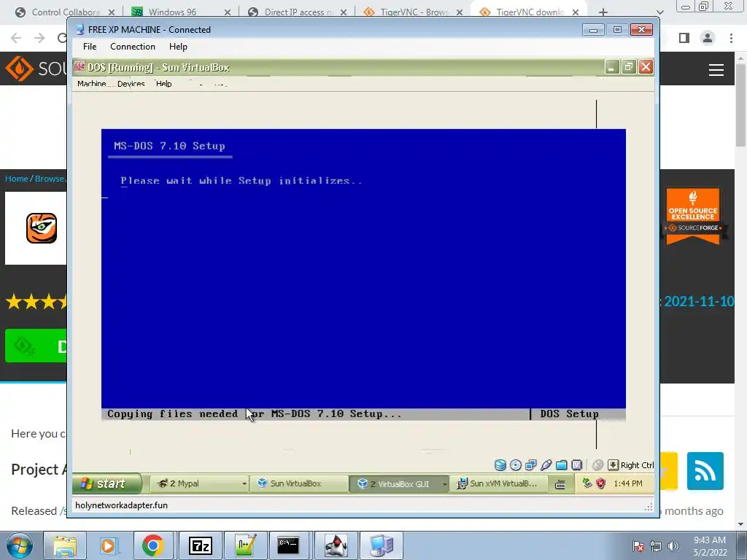The image size is (747, 560).
Task: Switch to Windows 96 browser tab
Action: [x=180, y=12]
